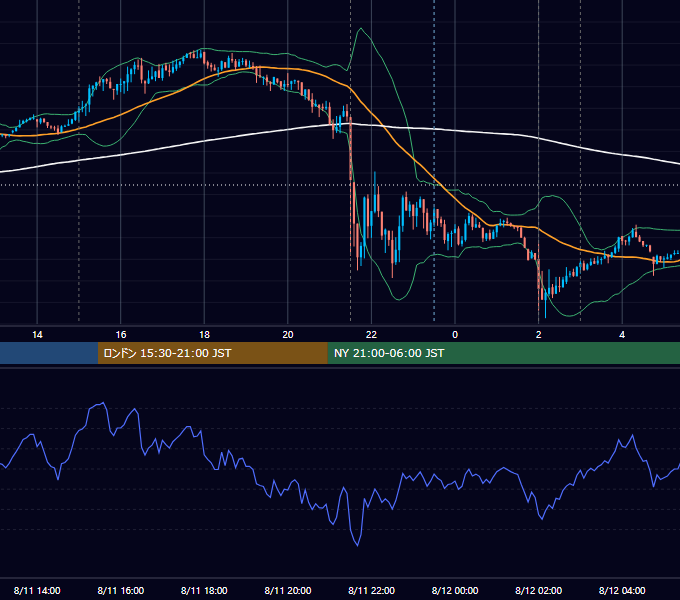Click the price chart axis label 22

point(371,335)
